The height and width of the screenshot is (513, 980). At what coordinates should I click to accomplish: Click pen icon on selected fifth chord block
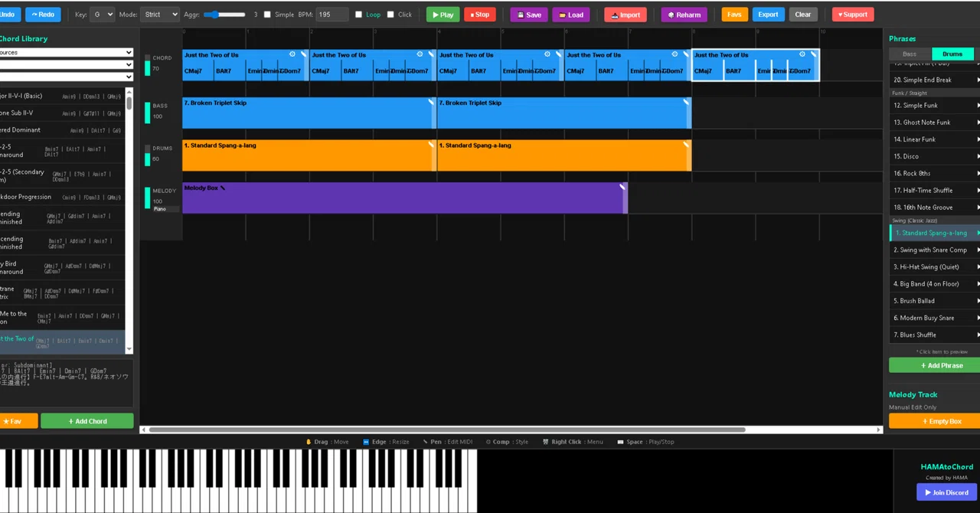point(813,54)
